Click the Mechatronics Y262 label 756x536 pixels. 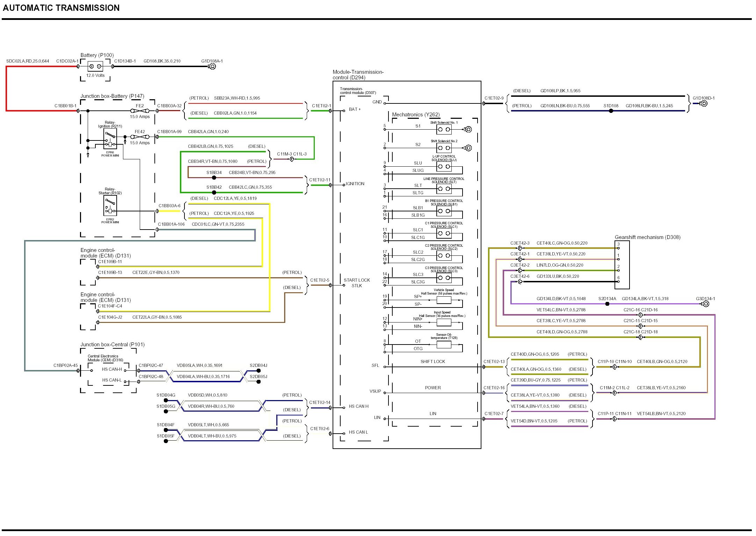tap(416, 115)
